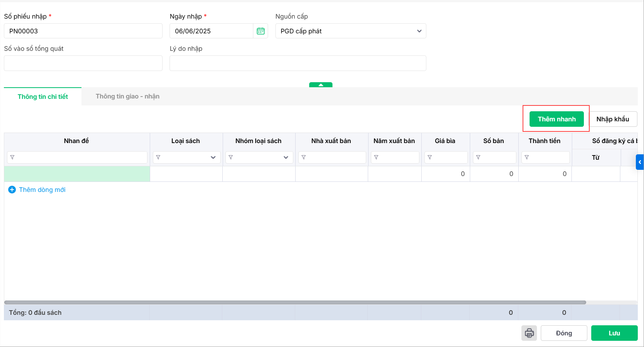Viewport: 644px width, 347px height.
Task: Click the horizontal scrollbar of the table
Action: 295,302
